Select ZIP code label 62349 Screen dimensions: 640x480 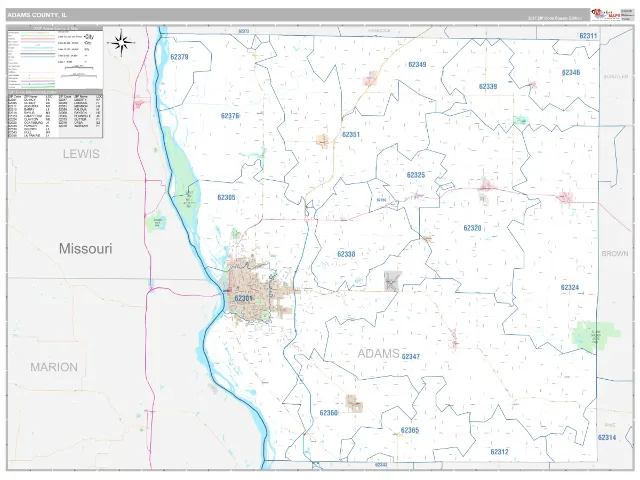point(417,64)
